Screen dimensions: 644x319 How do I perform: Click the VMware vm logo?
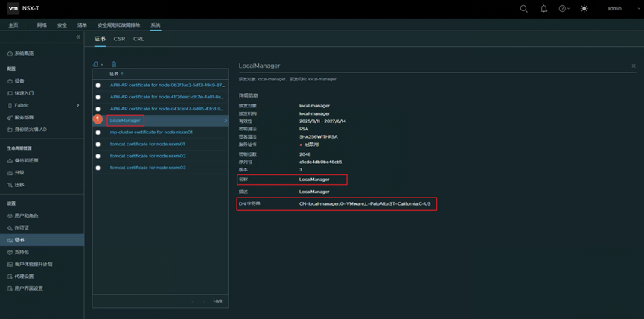tap(13, 8)
